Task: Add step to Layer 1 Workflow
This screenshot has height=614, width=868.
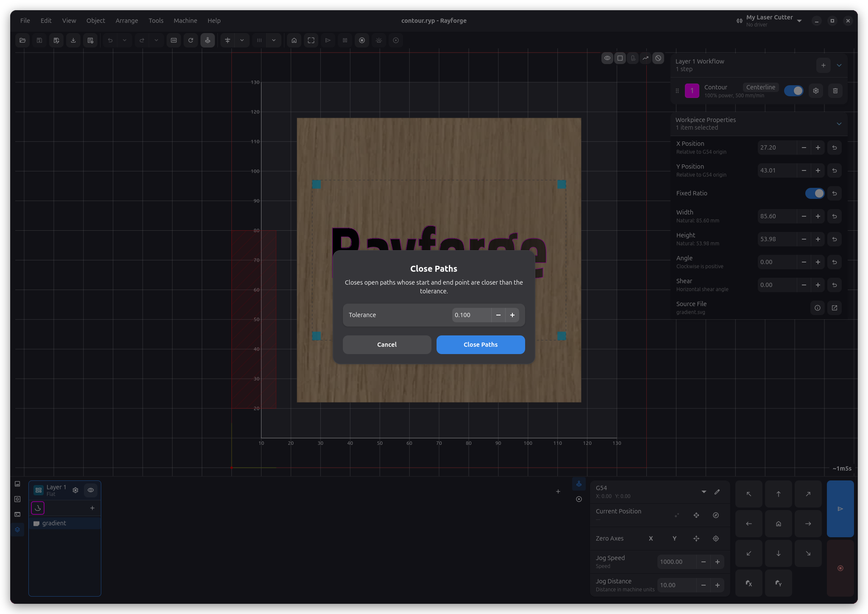Action: [x=823, y=65]
